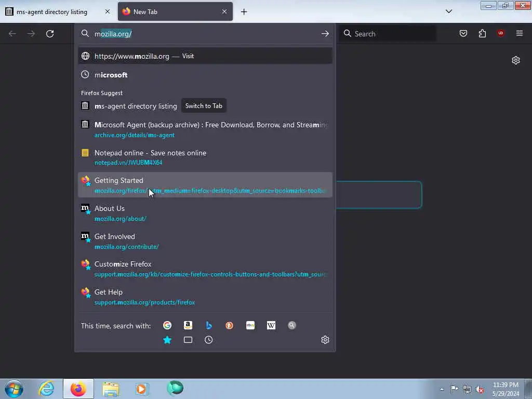Open the Getting Started bookmark suggestion
Screen dimensions: 532x399
point(205,185)
